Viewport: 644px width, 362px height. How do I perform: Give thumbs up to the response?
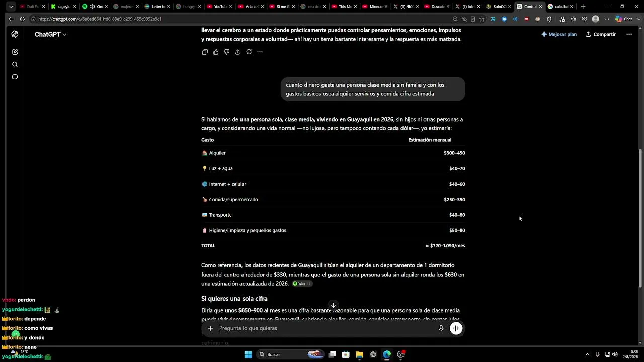pyautogui.click(x=216, y=52)
